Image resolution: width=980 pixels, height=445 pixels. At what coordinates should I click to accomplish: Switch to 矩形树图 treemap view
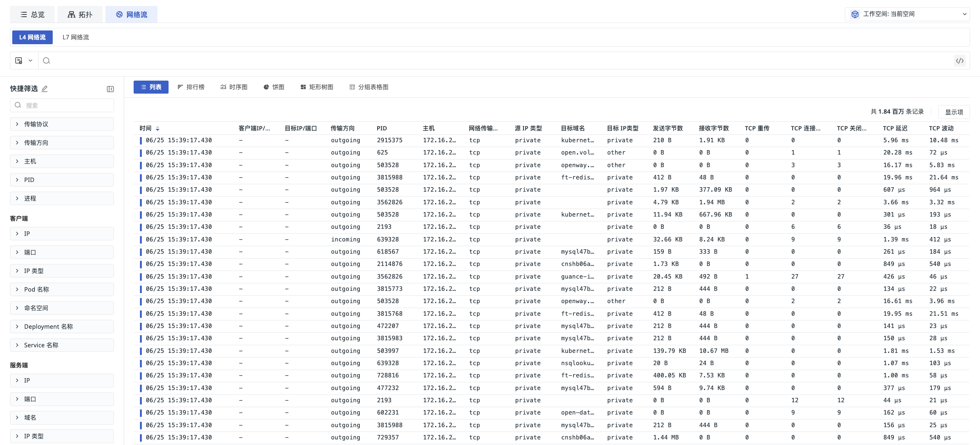tap(317, 87)
